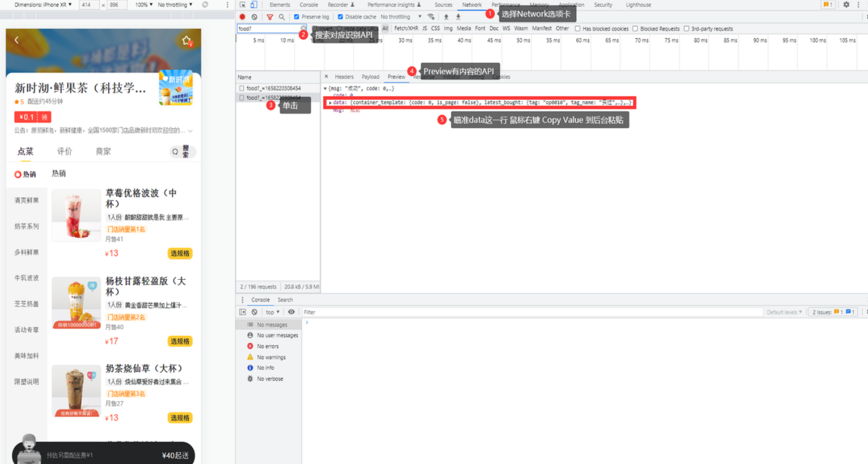The height and width of the screenshot is (464, 868).
Task: Open network search magnifier icon
Action: [x=282, y=17]
